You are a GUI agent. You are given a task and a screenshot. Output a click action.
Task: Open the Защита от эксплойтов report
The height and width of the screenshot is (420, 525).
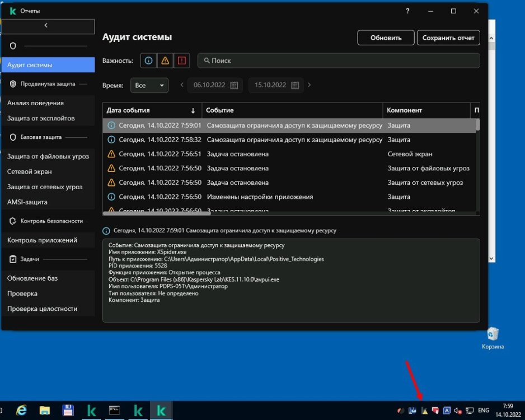tap(48, 118)
